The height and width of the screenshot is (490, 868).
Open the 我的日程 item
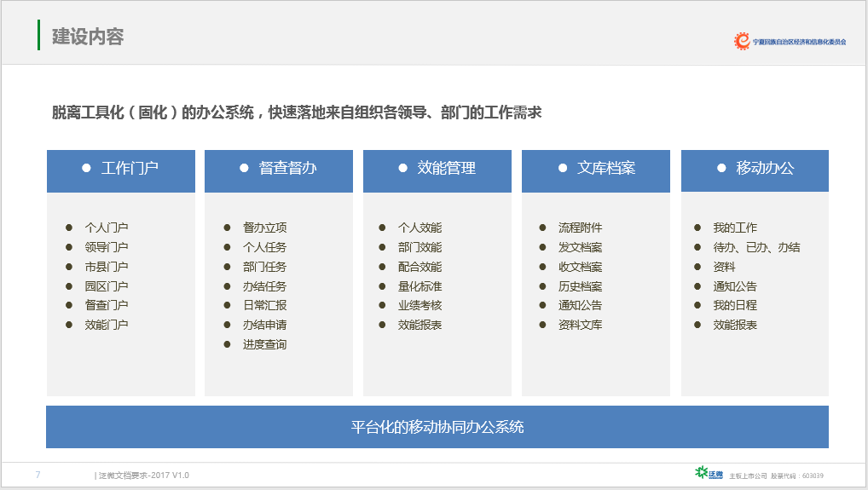[x=735, y=305]
